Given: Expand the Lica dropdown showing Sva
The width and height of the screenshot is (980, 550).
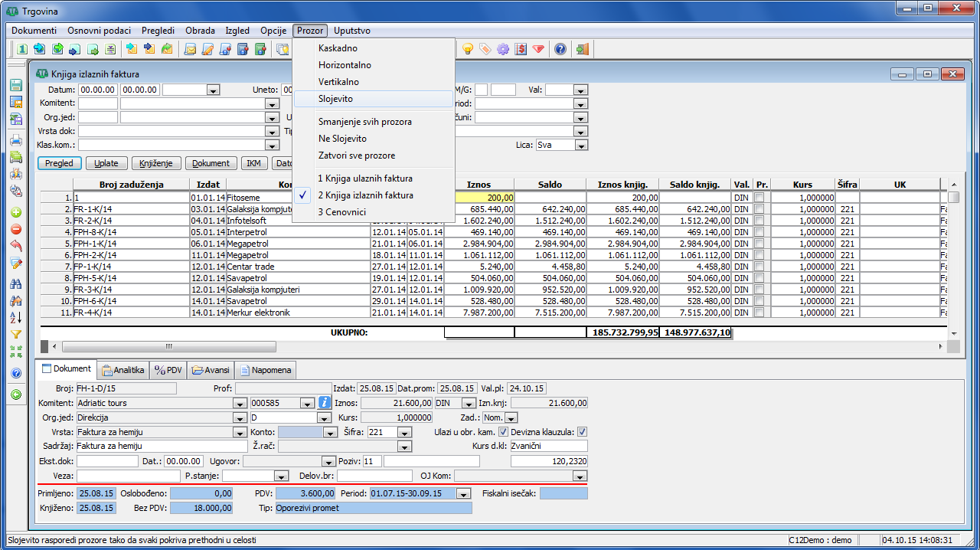Looking at the screenshot, I should coord(581,146).
